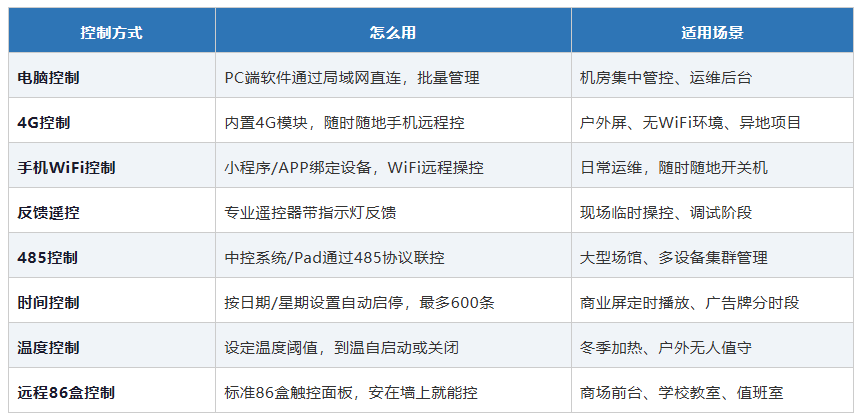Click the 控制方式 column header
Image resolution: width=860 pixels, height=419 pixels.
pos(112,30)
